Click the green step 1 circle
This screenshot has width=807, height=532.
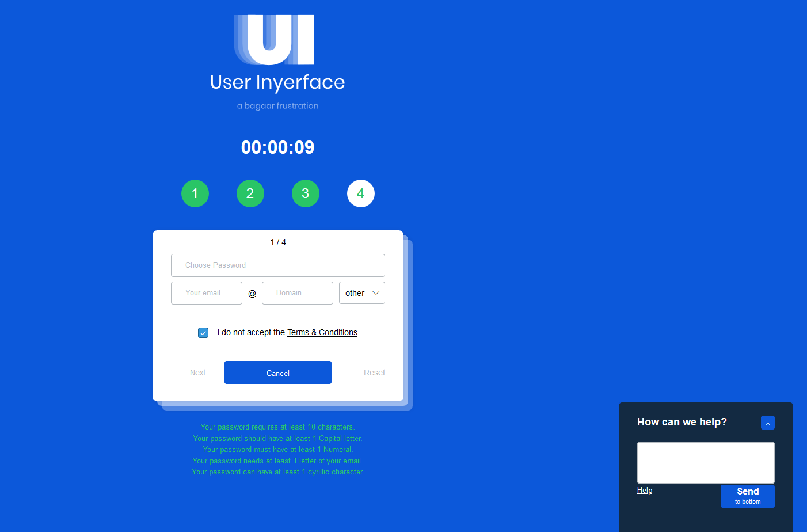[x=195, y=193]
